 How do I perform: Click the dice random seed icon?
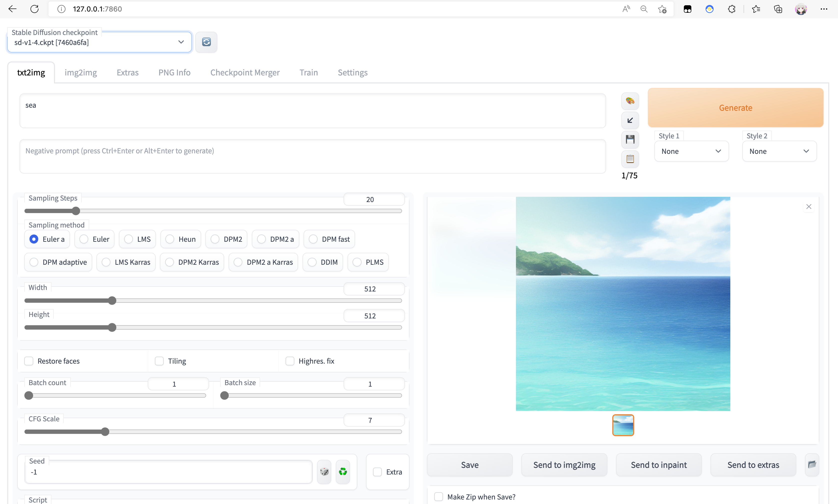click(324, 471)
